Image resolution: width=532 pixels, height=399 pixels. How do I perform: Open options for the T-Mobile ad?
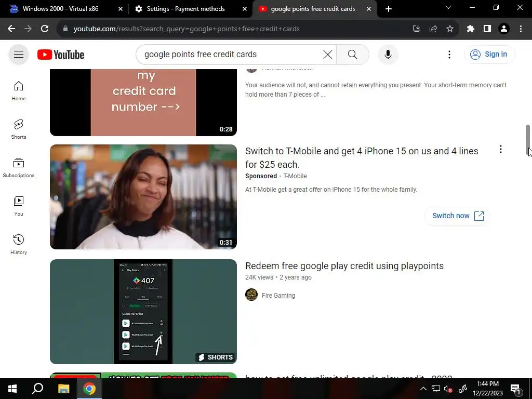pyautogui.click(x=500, y=149)
